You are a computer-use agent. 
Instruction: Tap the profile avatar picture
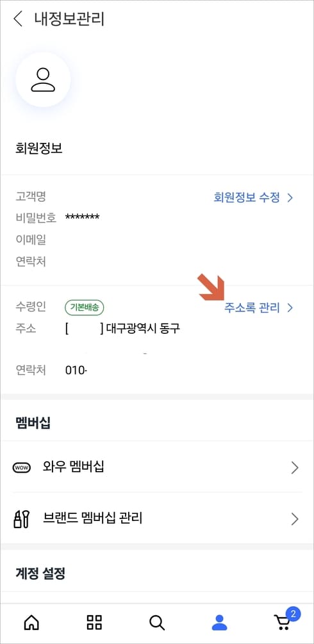(x=43, y=79)
